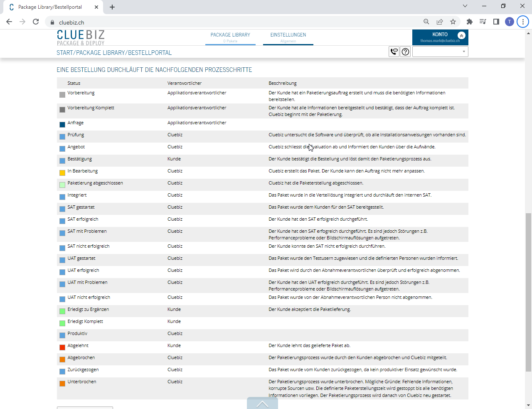Select the SAT nicht erfolgreich status text
This screenshot has width=532, height=409.
[89, 246]
